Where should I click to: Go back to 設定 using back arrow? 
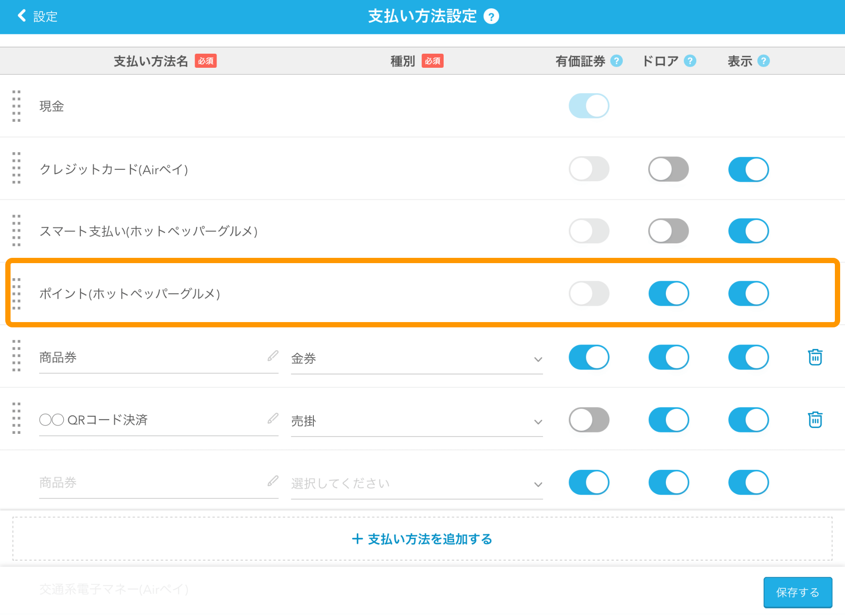tap(21, 16)
